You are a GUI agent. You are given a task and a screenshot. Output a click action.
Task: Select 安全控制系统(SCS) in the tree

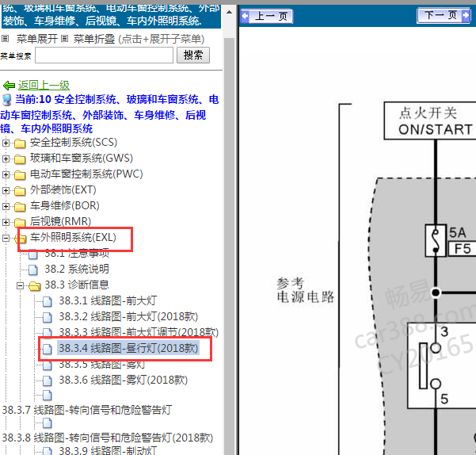point(74,143)
